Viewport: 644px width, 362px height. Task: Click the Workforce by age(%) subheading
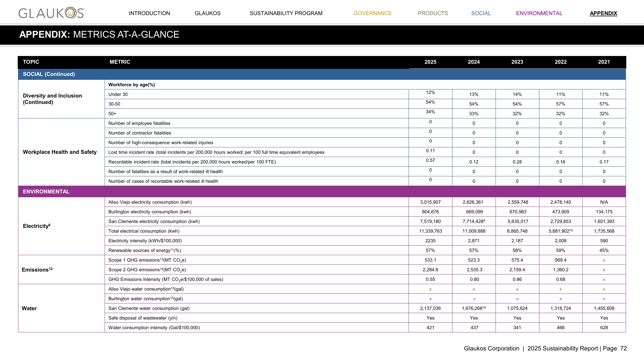point(132,85)
